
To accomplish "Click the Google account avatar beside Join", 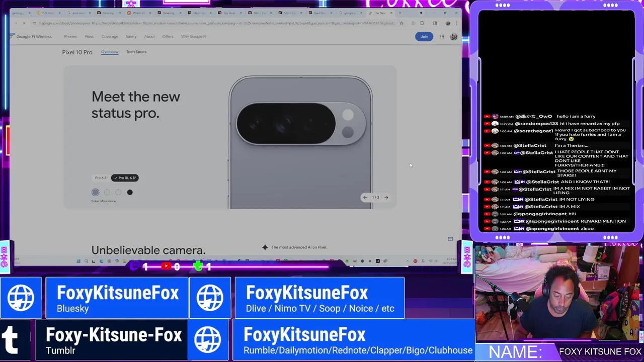I will (453, 36).
